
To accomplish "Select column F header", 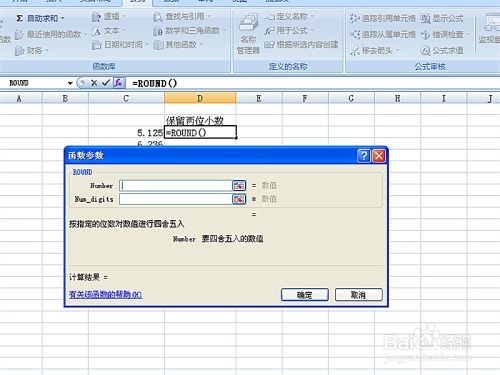I will (305, 98).
